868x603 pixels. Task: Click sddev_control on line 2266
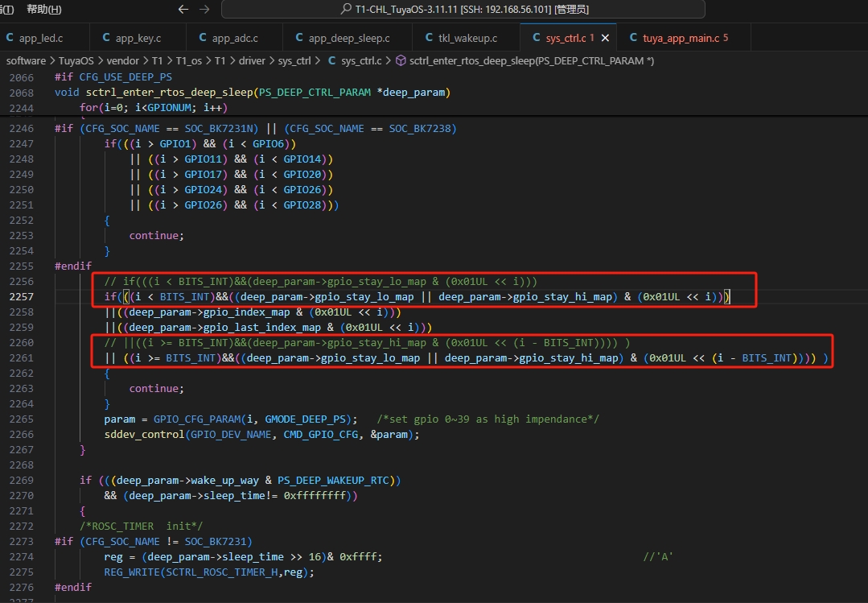(x=145, y=435)
